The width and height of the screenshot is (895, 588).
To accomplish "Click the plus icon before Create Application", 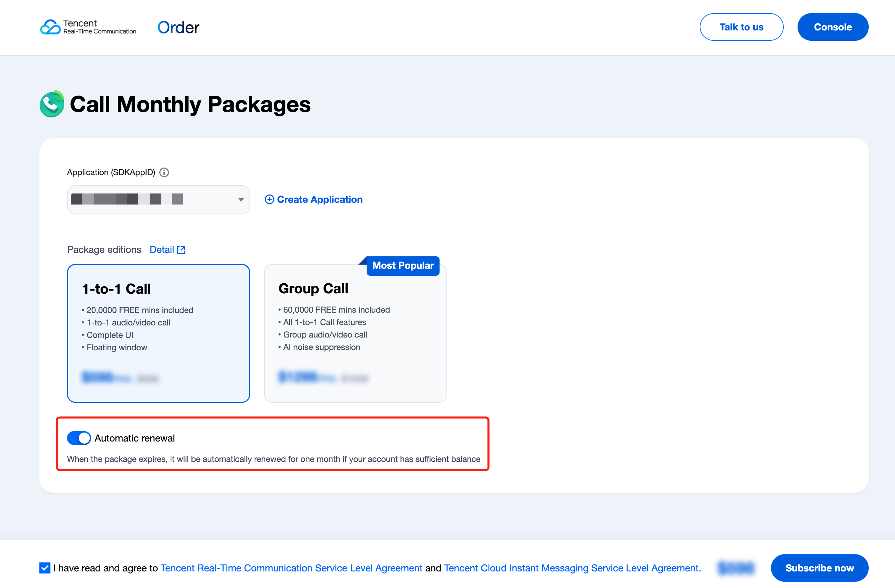I will pos(269,199).
